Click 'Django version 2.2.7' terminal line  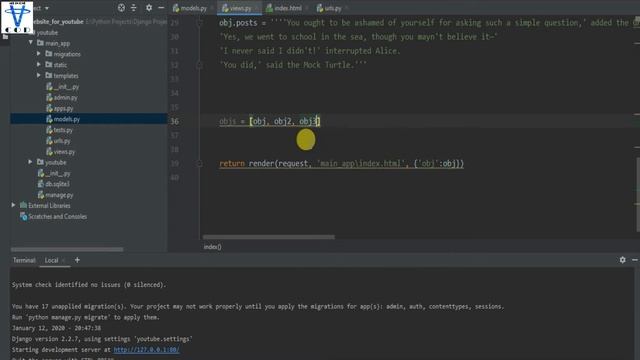coord(102,339)
